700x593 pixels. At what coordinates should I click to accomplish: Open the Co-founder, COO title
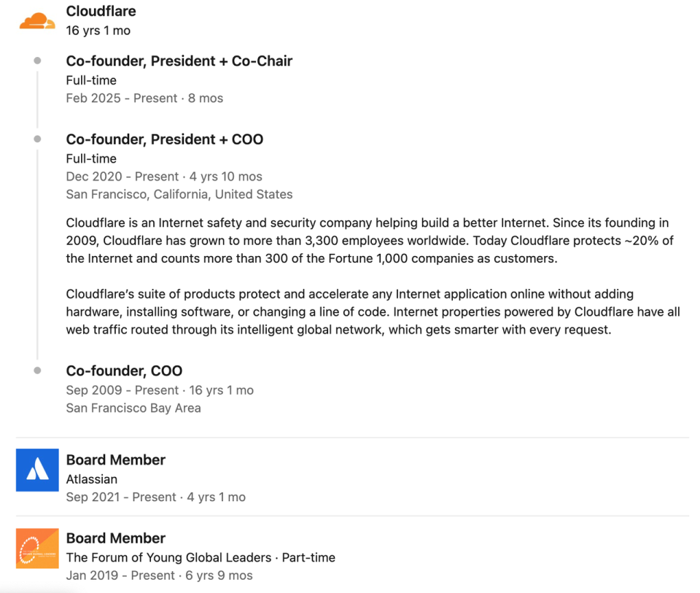(x=124, y=371)
